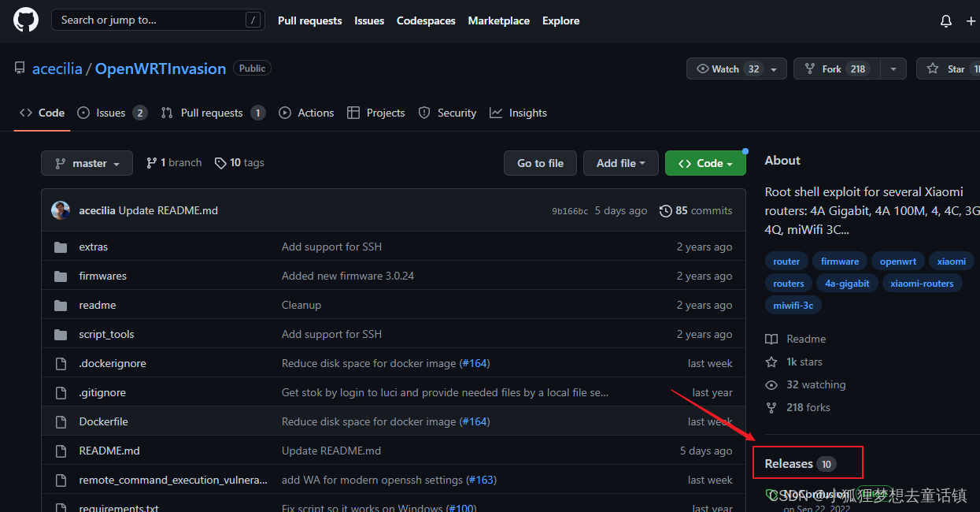Open Codespaces in top navigation

(426, 21)
